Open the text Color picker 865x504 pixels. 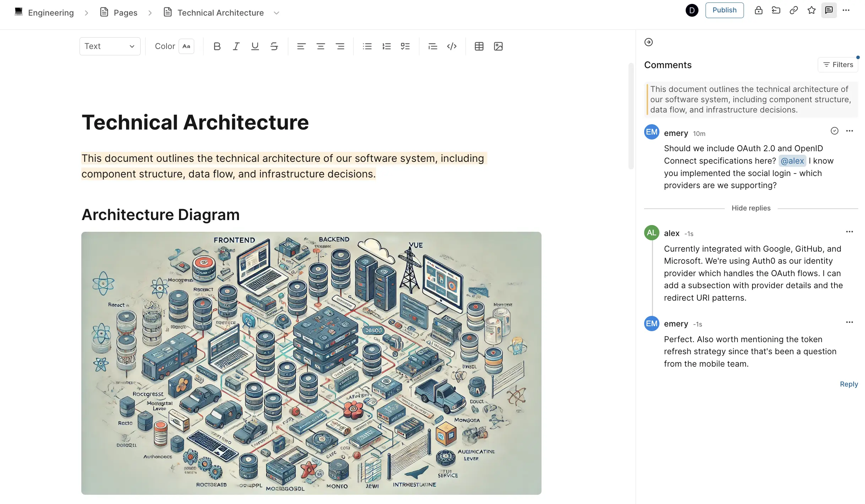[x=186, y=46]
